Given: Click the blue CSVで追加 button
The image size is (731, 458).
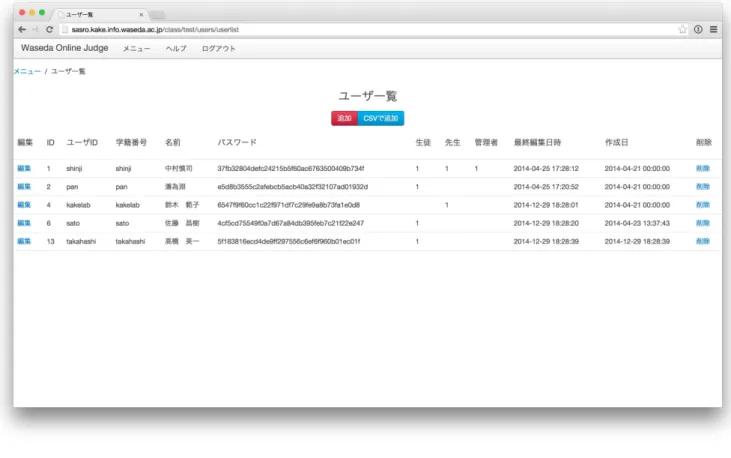Looking at the screenshot, I should pyautogui.click(x=380, y=118).
